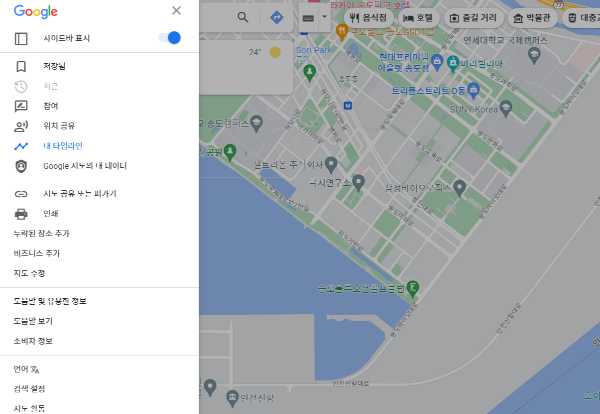Open 도움말 보기
The image size is (600, 414).
point(33,321)
